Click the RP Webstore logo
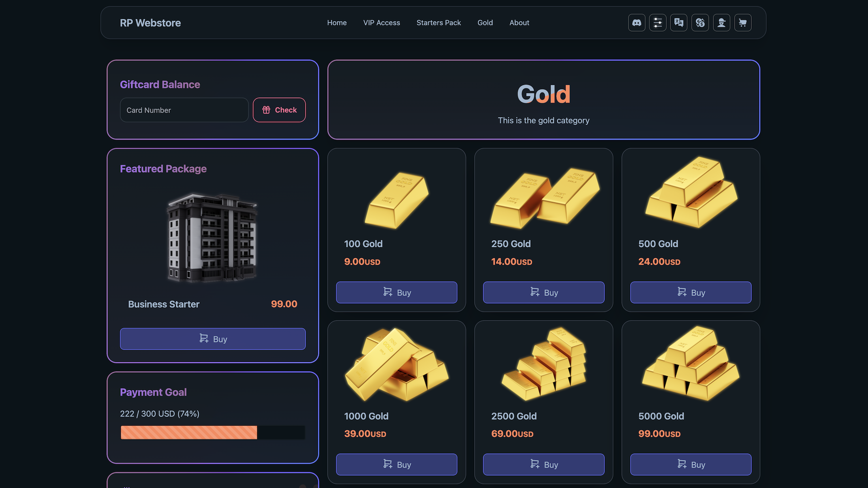Viewport: 868px width, 488px height. pyautogui.click(x=150, y=23)
